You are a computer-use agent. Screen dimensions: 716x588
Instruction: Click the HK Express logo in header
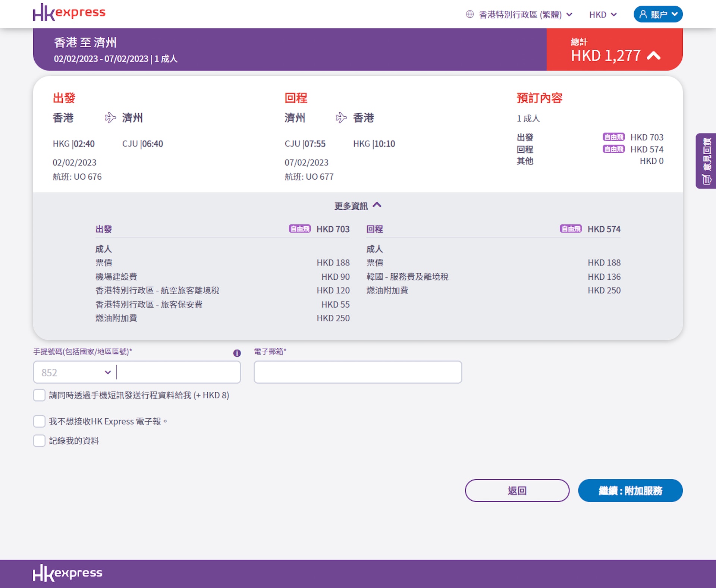(69, 12)
